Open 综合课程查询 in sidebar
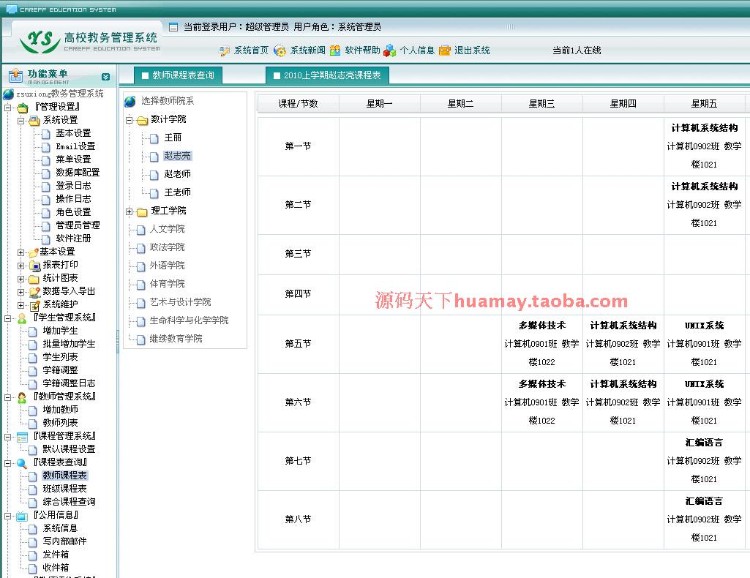750x578 pixels. click(69, 502)
